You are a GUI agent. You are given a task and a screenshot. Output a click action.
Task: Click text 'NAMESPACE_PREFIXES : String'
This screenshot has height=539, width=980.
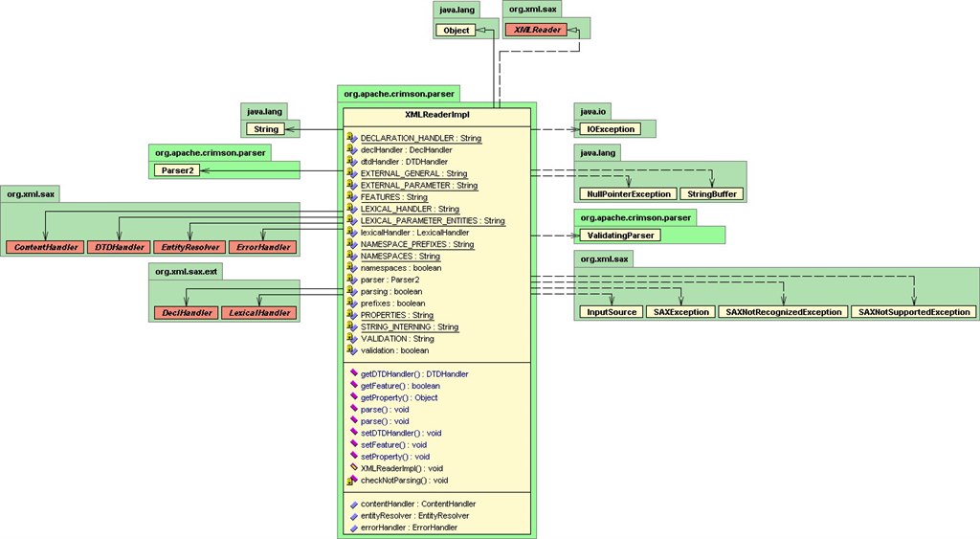[x=417, y=244]
